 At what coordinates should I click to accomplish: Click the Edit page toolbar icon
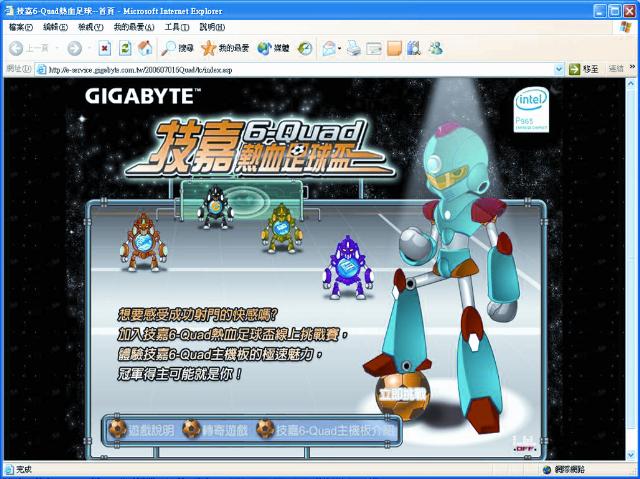coord(374,49)
